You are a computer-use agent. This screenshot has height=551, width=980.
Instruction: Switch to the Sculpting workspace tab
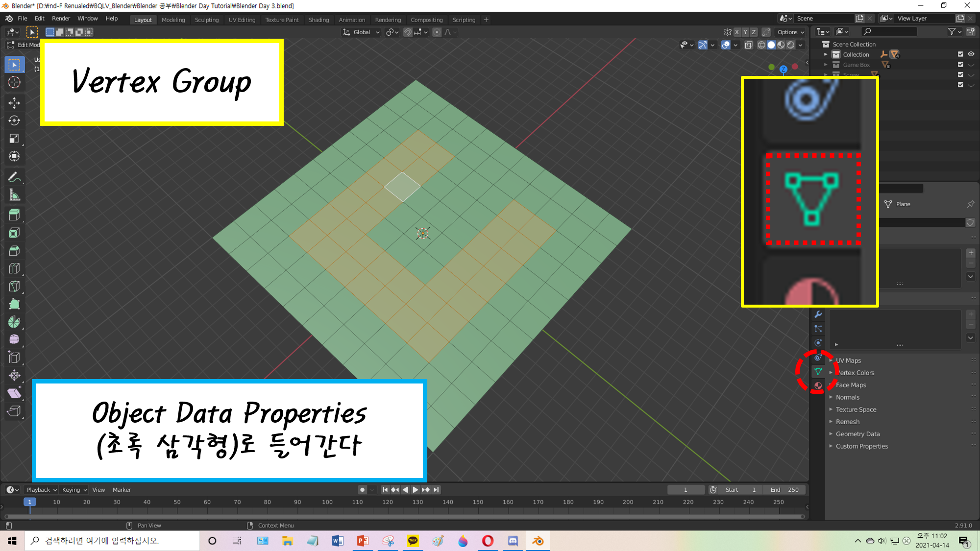point(206,20)
